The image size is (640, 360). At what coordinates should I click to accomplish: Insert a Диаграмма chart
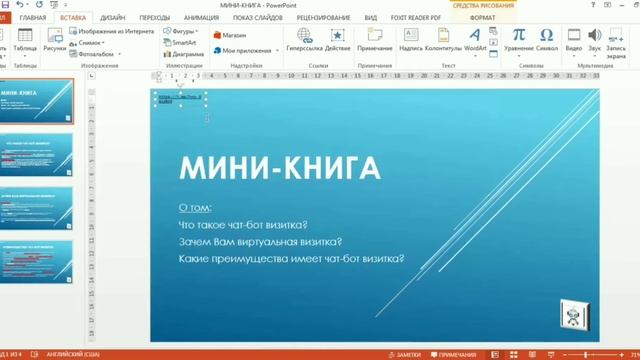[183, 54]
